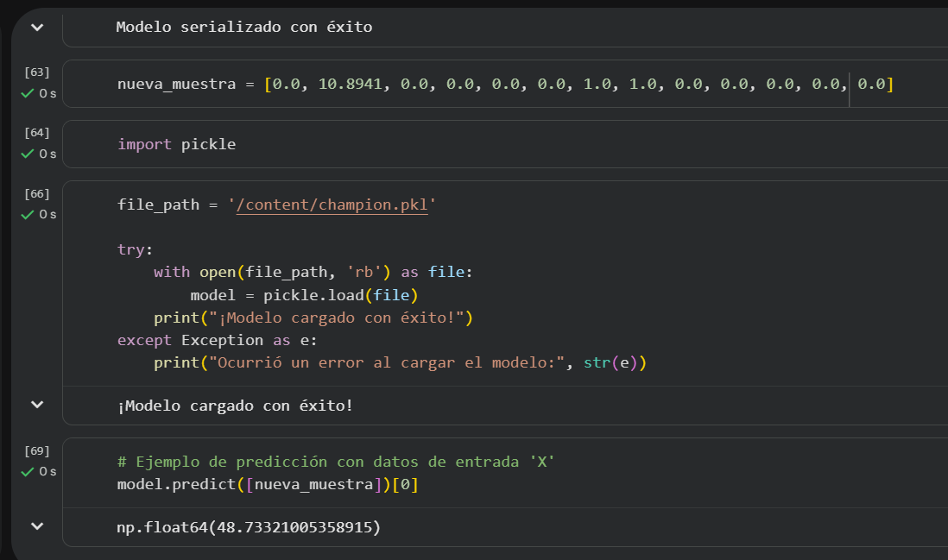Click the comment '# Ejemplo de predicción' line
This screenshot has width=948, height=560.
[x=336, y=462]
